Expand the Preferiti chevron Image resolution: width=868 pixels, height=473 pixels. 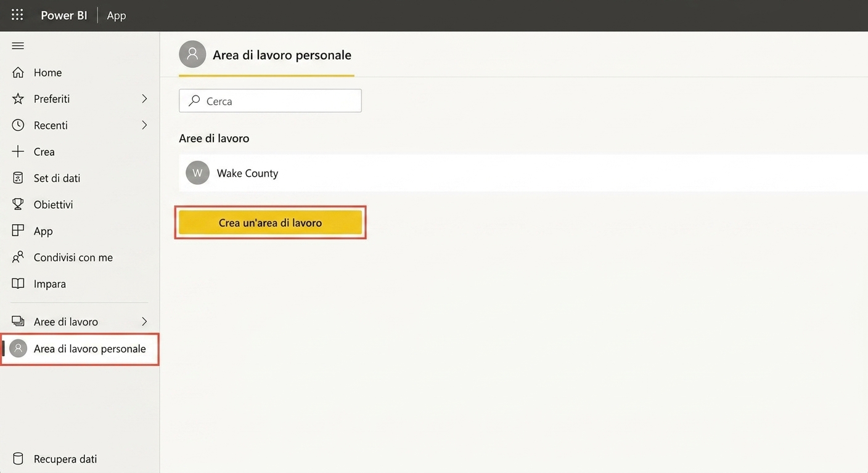[144, 99]
